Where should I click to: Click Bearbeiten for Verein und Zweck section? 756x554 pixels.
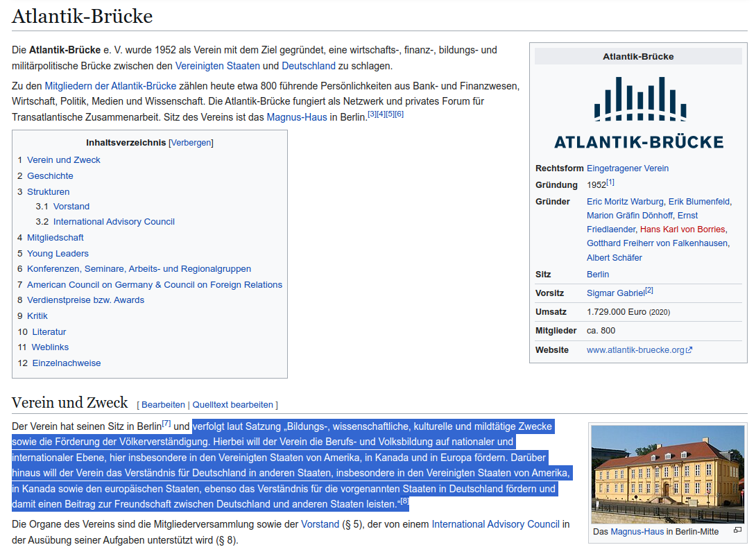(x=163, y=405)
